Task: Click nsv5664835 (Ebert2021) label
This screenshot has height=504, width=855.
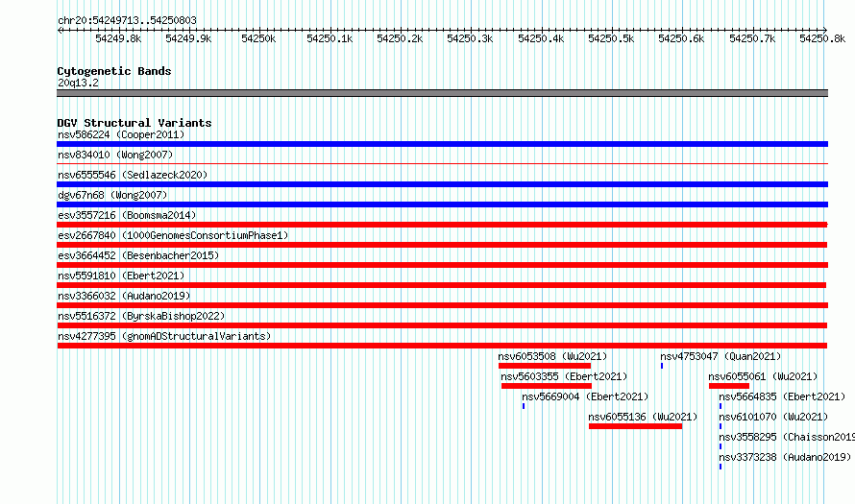Action: [782, 396]
